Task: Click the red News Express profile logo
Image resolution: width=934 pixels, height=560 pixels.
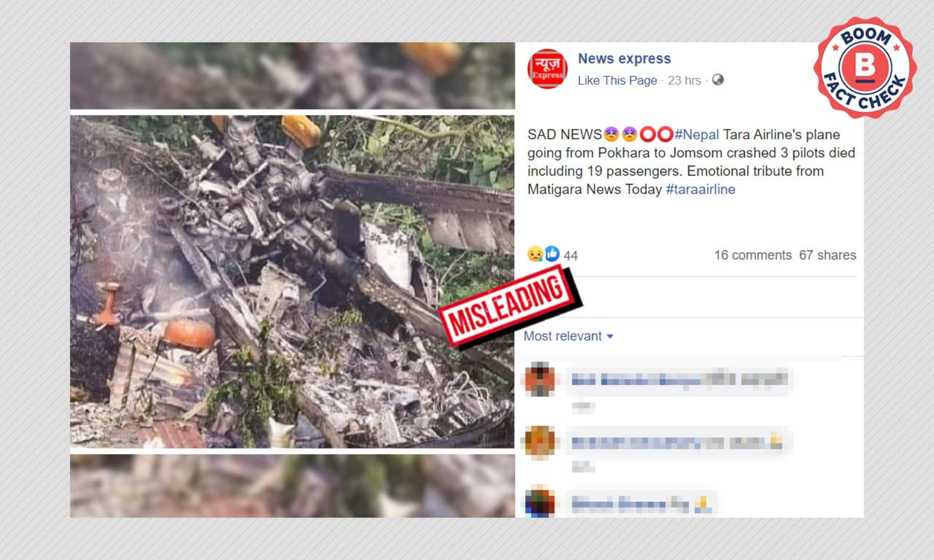Action: tap(547, 69)
